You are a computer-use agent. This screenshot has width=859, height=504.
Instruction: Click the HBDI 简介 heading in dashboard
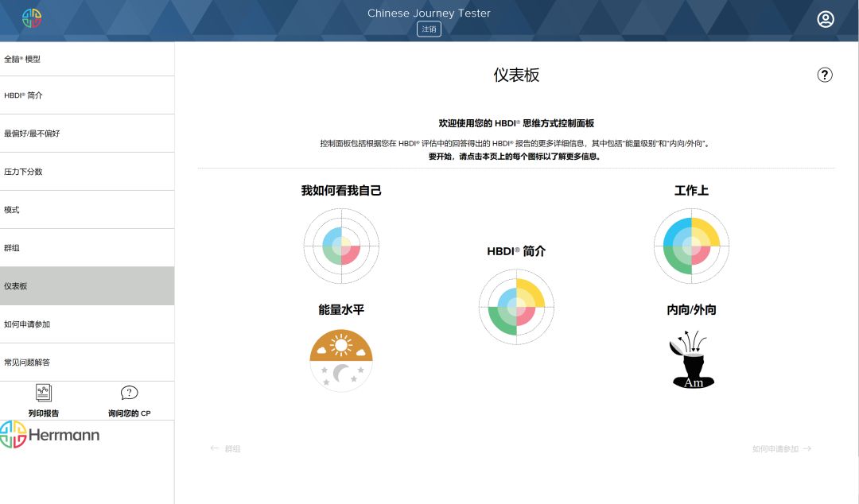517,251
